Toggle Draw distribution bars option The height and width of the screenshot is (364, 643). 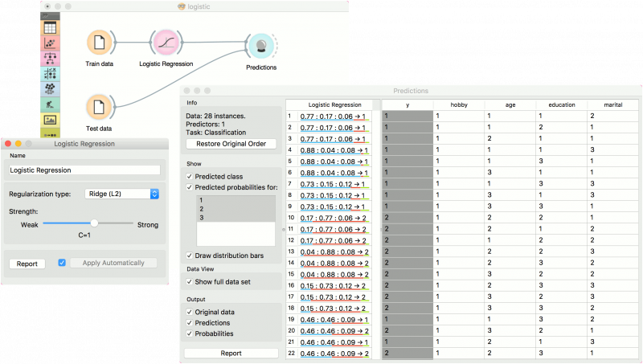[x=190, y=256]
